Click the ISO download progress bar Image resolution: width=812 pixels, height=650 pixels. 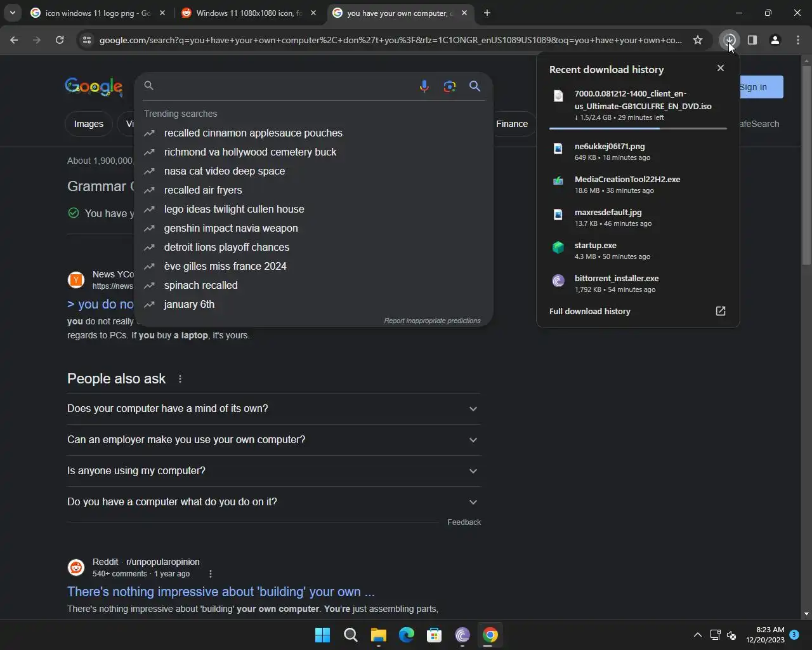point(638,128)
